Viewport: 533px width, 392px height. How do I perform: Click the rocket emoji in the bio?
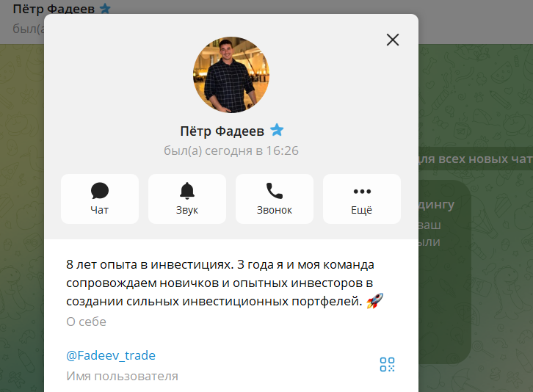374,301
